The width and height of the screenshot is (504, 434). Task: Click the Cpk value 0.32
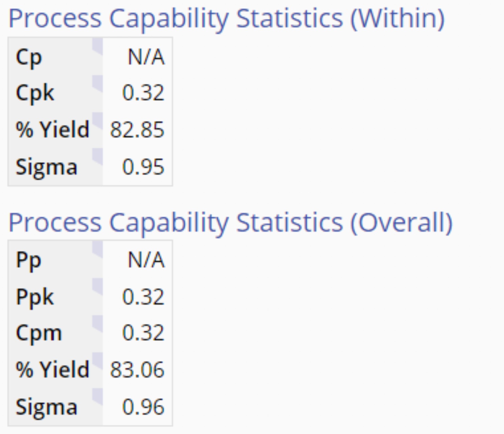coord(143,93)
